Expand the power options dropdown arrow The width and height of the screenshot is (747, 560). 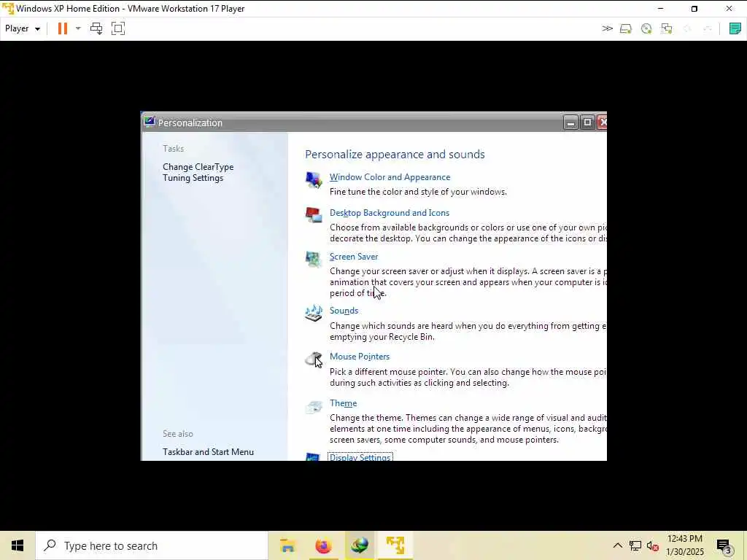click(x=78, y=28)
